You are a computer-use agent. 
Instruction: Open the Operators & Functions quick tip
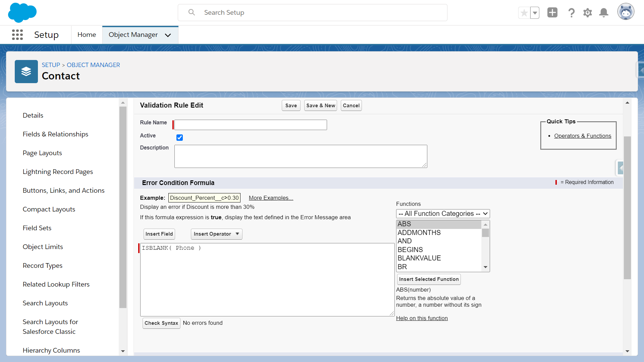point(583,136)
